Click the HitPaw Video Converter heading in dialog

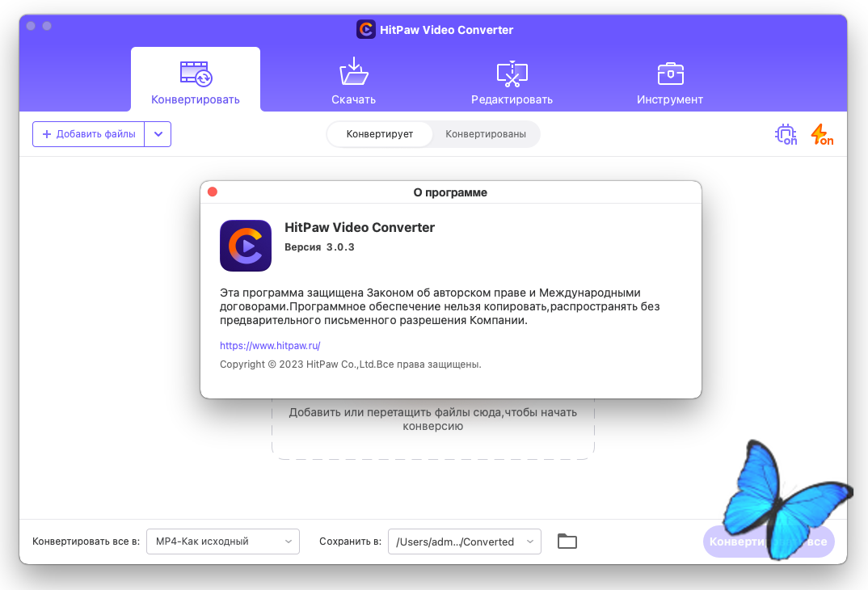(360, 227)
